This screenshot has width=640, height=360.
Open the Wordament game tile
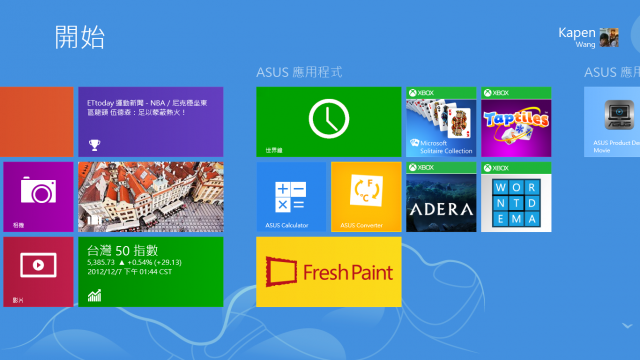pyautogui.click(x=516, y=197)
